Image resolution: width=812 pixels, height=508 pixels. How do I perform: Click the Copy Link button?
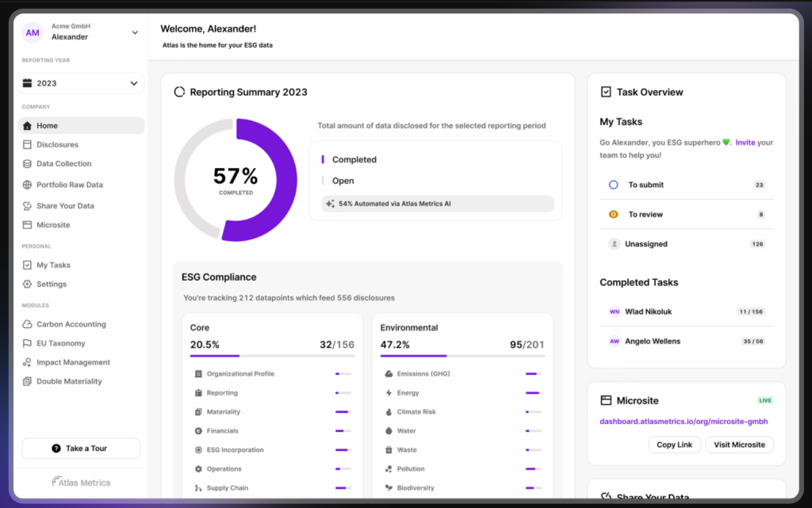674,445
